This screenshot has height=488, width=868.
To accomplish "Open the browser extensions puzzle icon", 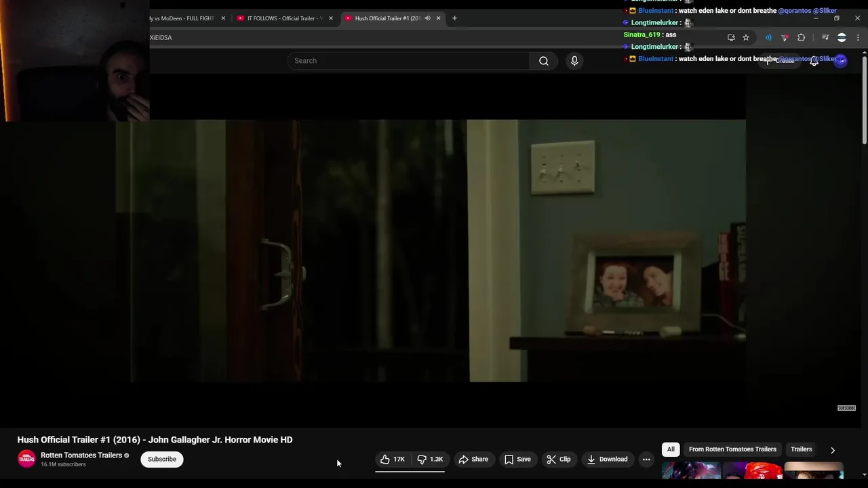I will click(x=801, y=37).
